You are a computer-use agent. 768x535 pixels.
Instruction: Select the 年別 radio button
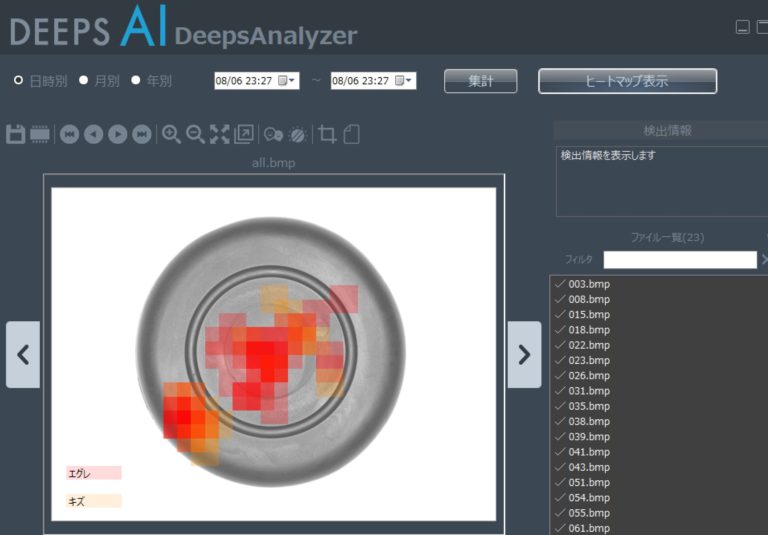coord(136,80)
